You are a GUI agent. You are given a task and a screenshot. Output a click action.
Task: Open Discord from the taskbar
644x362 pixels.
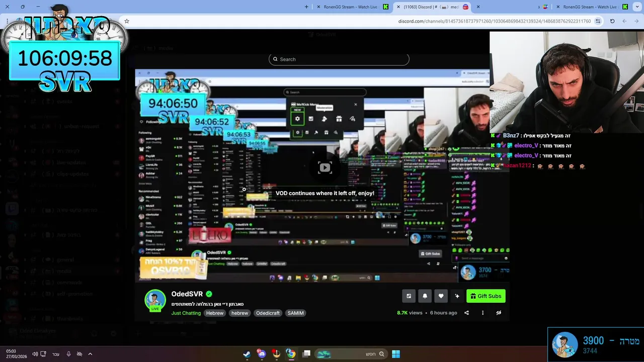(x=261, y=354)
